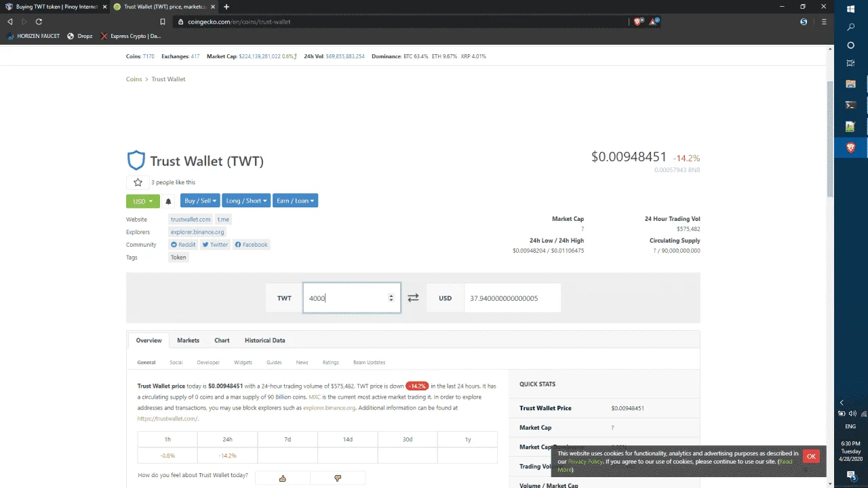This screenshot has width=868, height=488.
Task: Switch to the Chart tab
Action: pyautogui.click(x=222, y=340)
